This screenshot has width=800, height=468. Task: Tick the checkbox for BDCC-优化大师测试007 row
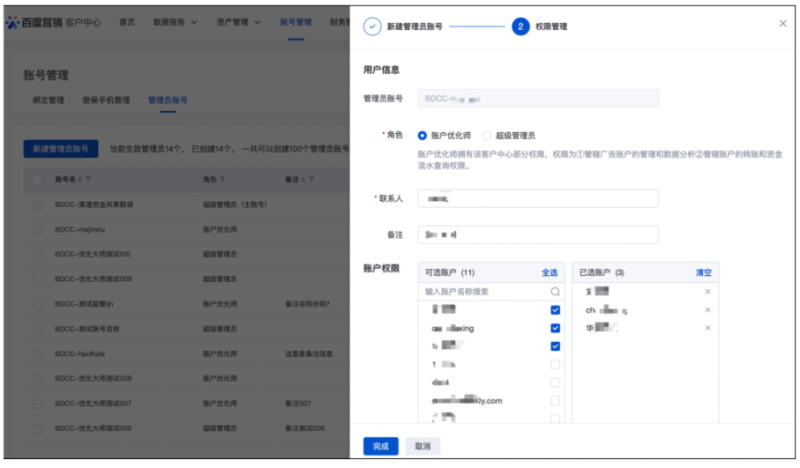click(37, 403)
